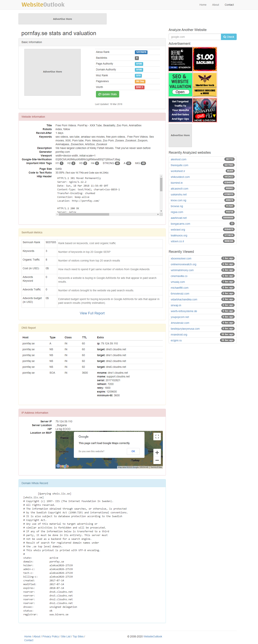Open footer Privacy Policy link

pyautogui.click(x=51, y=636)
